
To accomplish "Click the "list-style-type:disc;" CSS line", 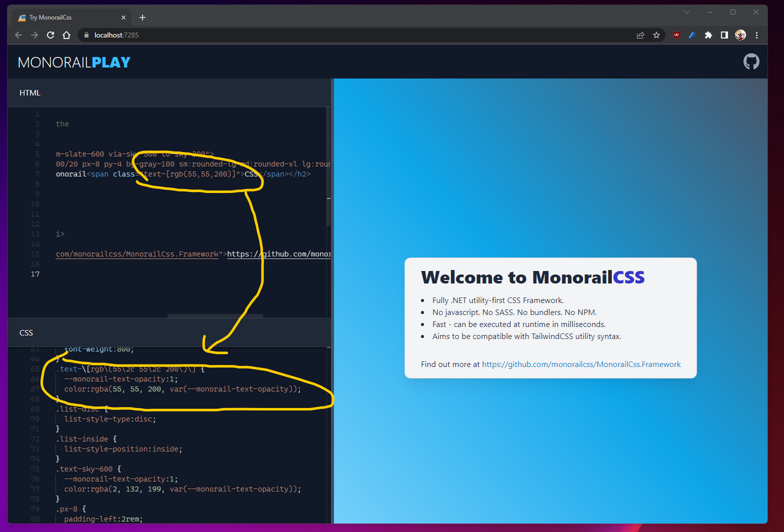I will click(110, 419).
